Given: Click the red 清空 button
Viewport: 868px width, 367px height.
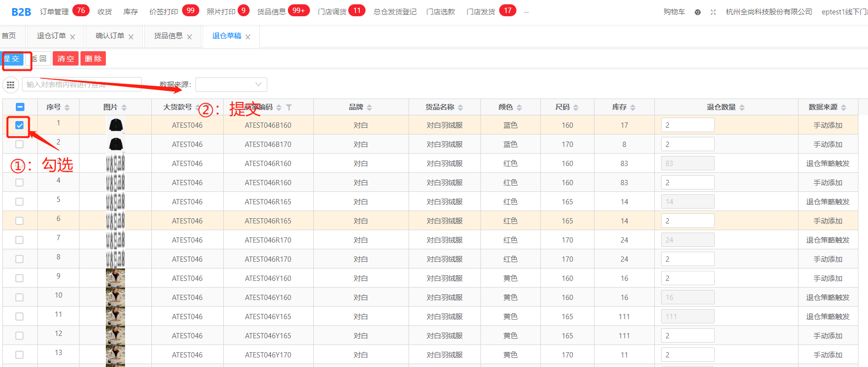Looking at the screenshot, I should pos(66,58).
